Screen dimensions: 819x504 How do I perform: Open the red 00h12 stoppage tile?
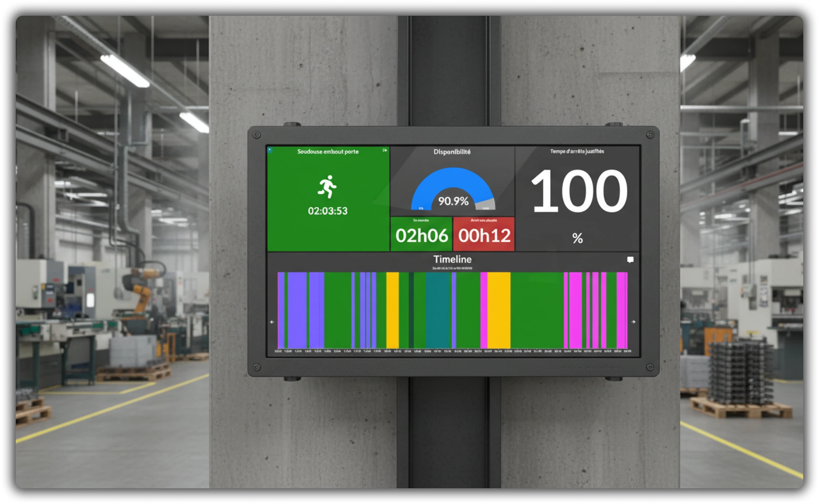click(x=484, y=235)
